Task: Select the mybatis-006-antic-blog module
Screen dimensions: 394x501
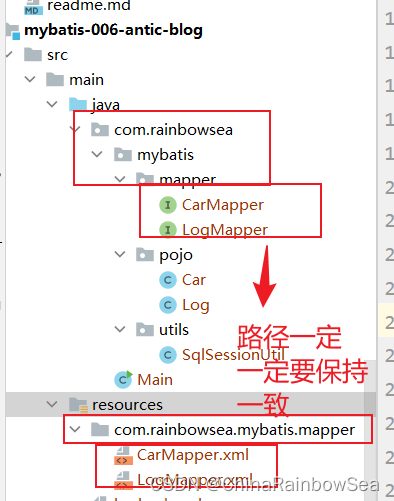Action: pos(113,30)
